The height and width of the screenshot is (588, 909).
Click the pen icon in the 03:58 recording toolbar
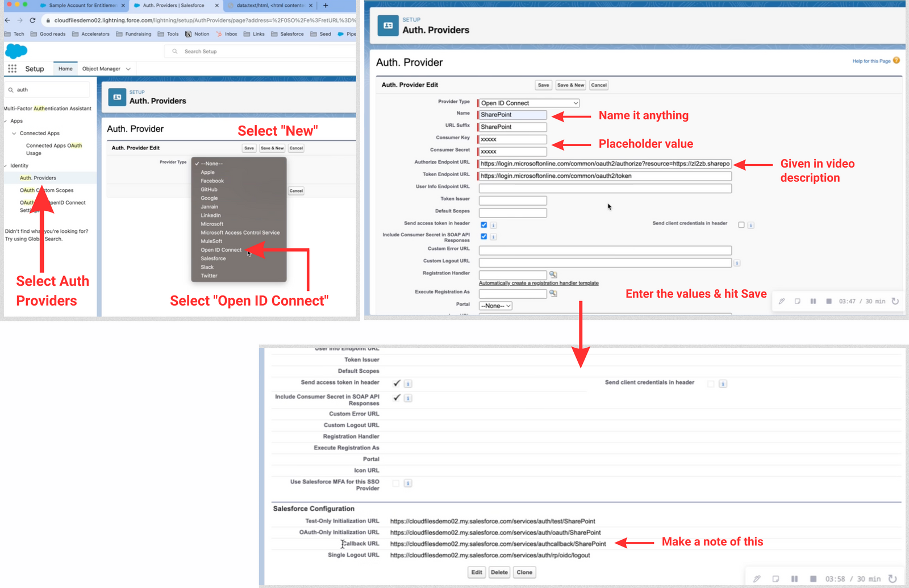(757, 578)
